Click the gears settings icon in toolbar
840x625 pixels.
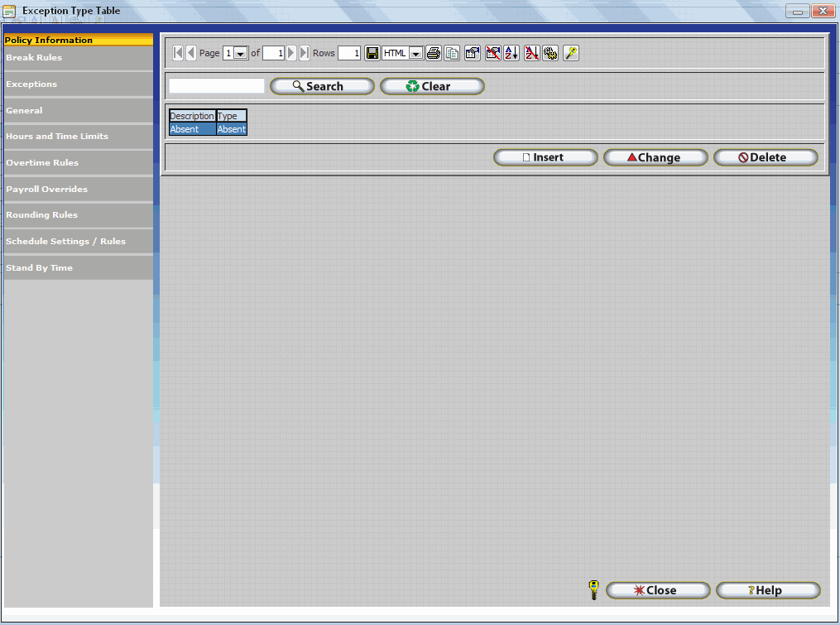(550, 53)
